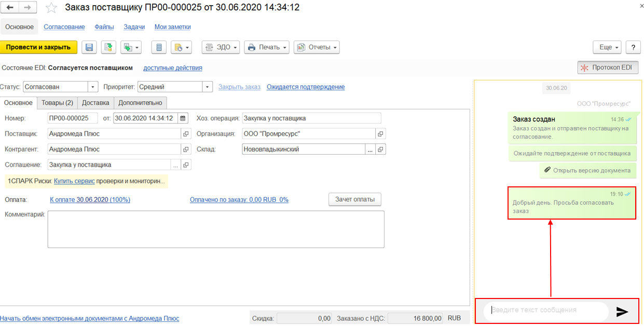
Task: Expand the Приоритет dropdown arrow
Action: [x=208, y=87]
